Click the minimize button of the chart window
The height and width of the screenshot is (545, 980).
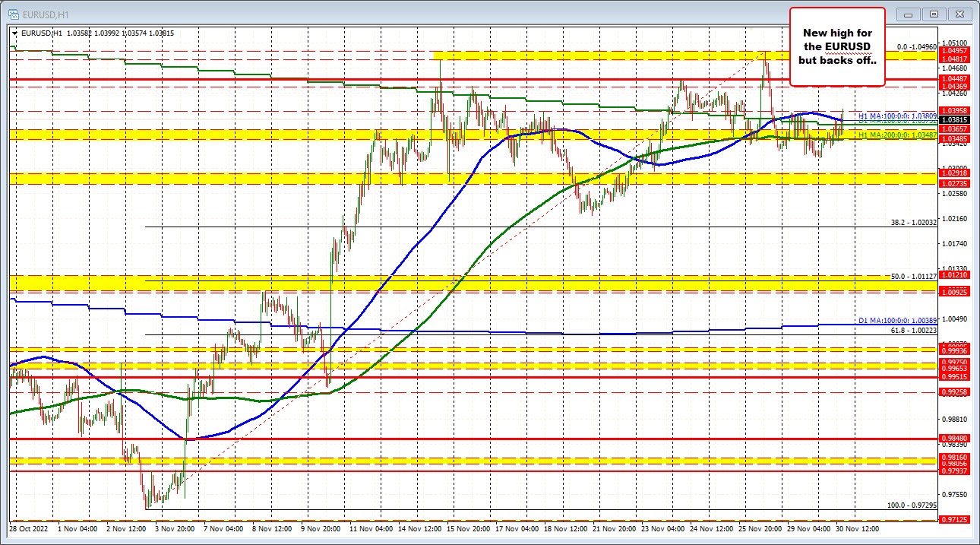tap(907, 14)
